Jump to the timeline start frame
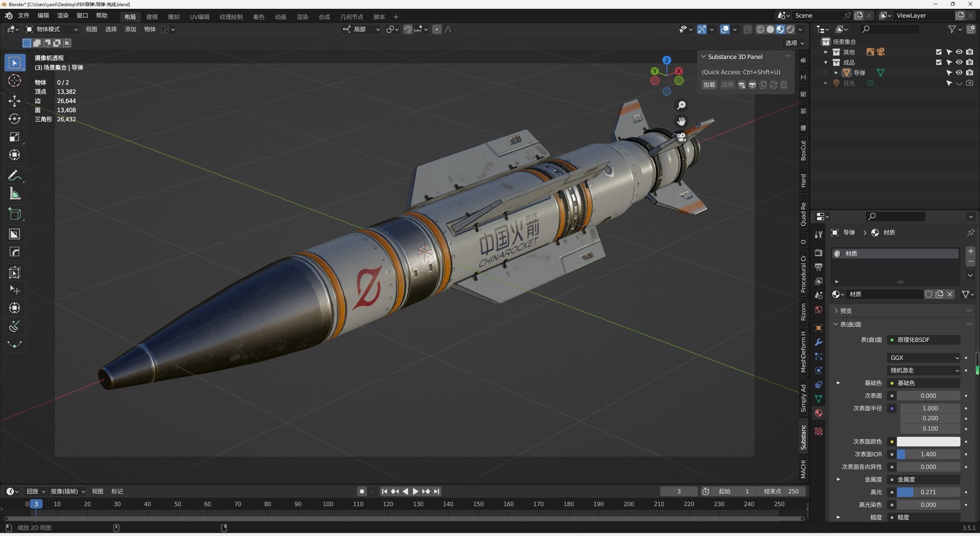 [x=385, y=491]
